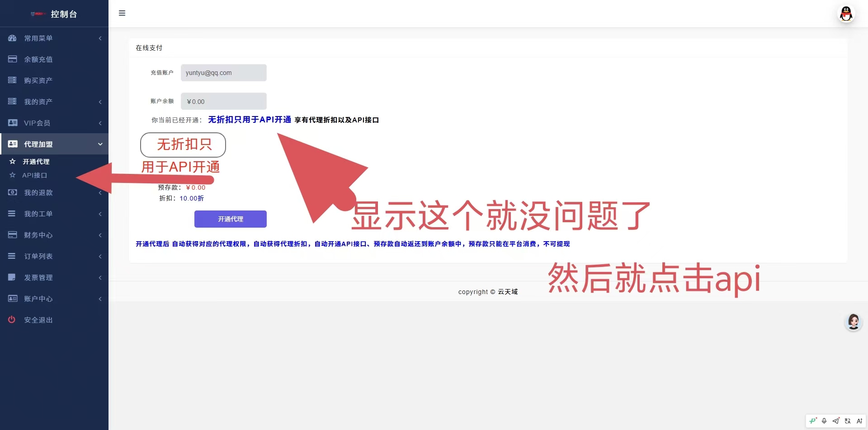Click the 控制台 logo title
868x430 pixels.
pos(64,14)
